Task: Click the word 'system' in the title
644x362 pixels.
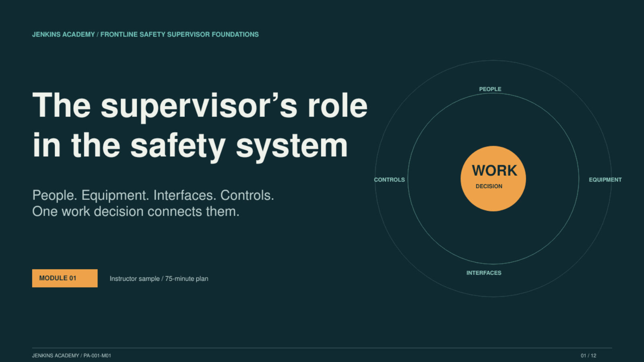Action: pyautogui.click(x=292, y=146)
